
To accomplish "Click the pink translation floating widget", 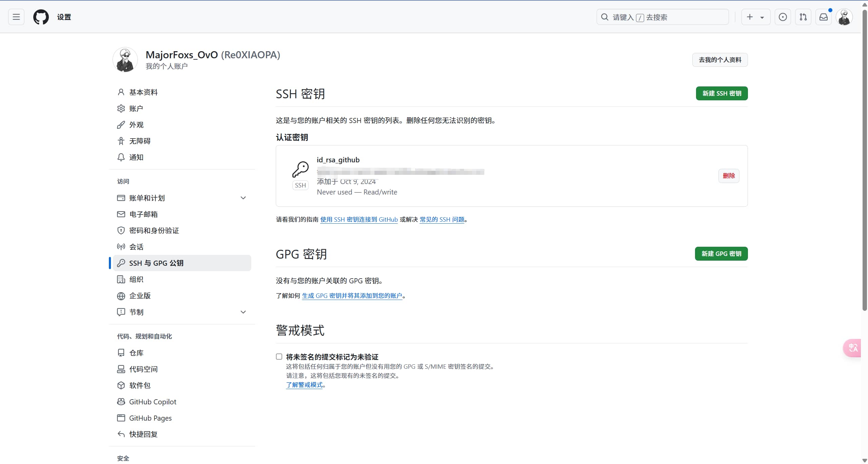I will [x=852, y=348].
